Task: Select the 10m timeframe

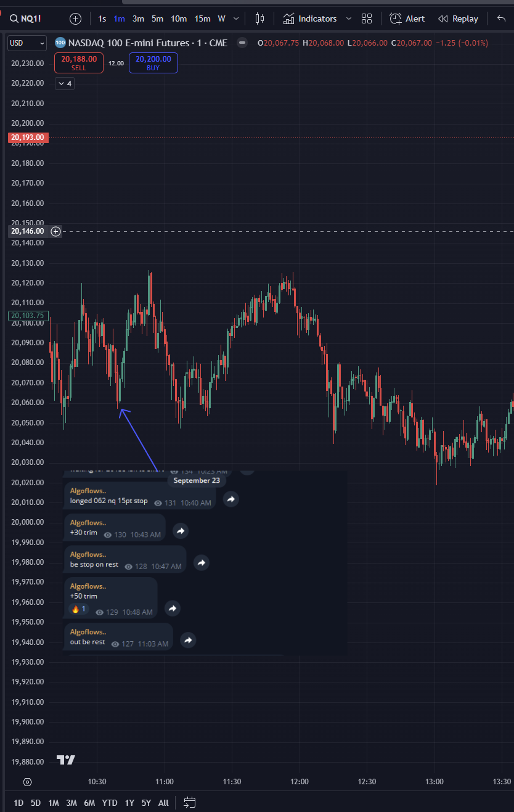Action: [x=179, y=18]
